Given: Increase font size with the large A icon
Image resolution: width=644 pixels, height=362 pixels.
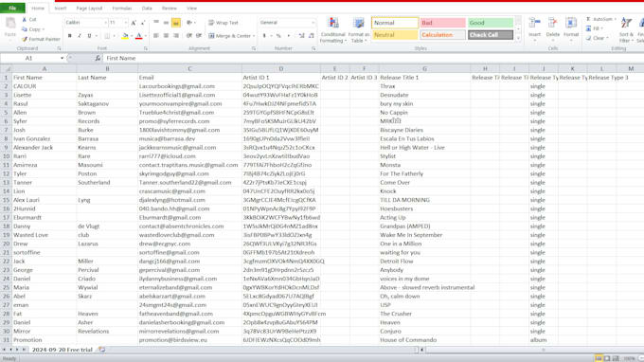Looking at the screenshot, I should click(x=134, y=23).
